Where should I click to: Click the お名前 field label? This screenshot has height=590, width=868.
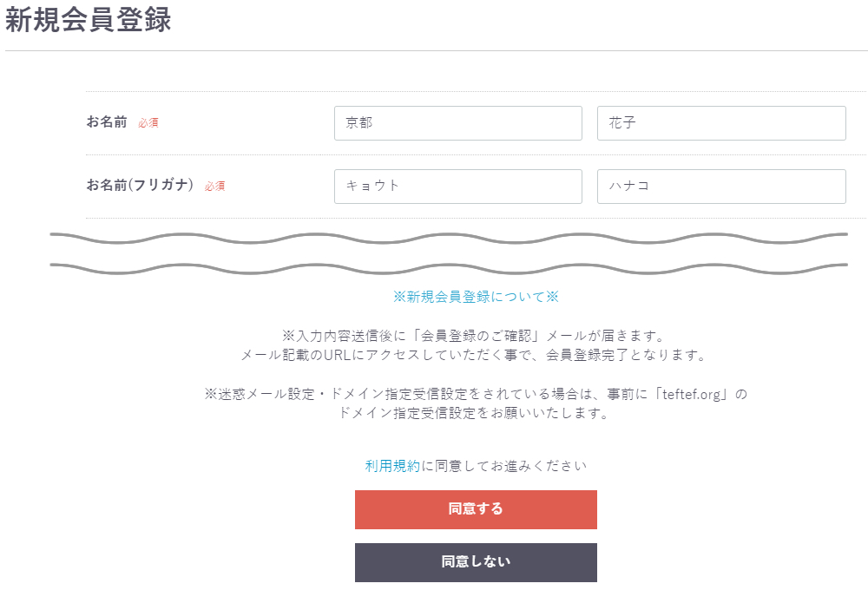tap(107, 122)
